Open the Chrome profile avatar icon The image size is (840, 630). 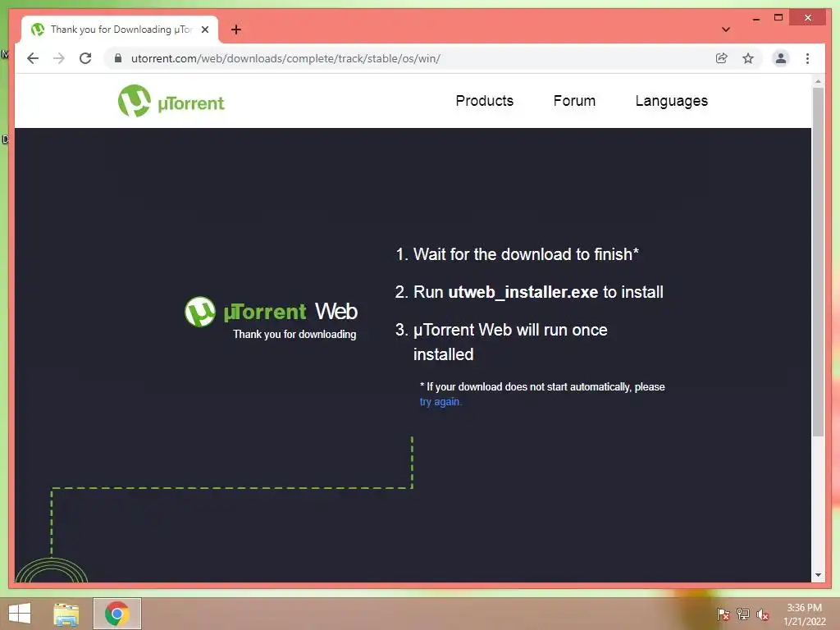781,58
